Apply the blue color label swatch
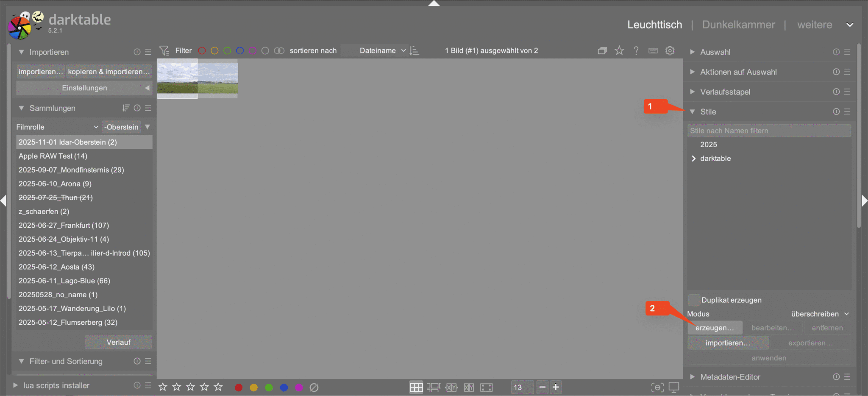Screen dimensions: 868x396 pyautogui.click(x=284, y=388)
